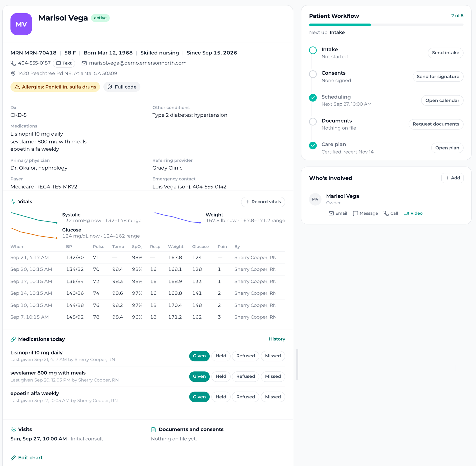This screenshot has height=466, width=476.
Task: Click the 144/88 BP value
Action: click(75, 305)
